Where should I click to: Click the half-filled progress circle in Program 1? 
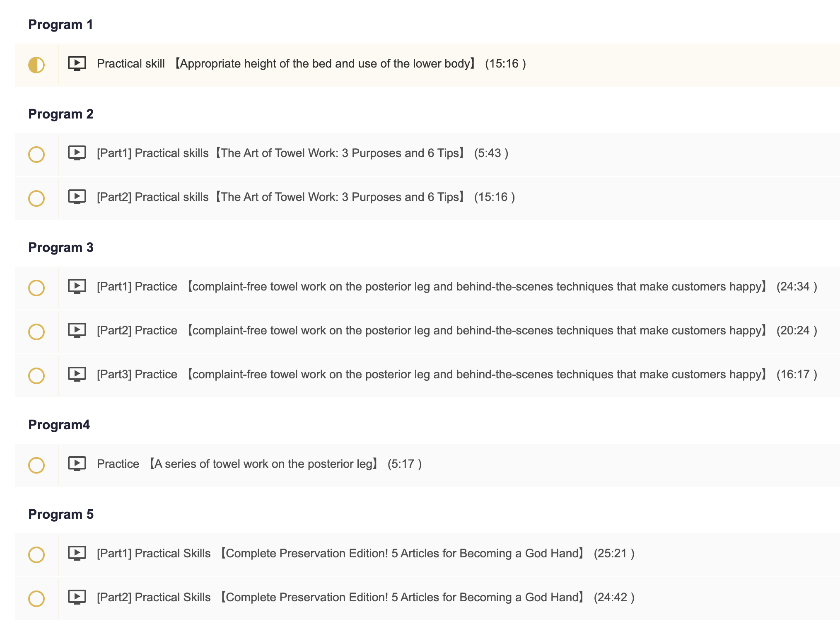[36, 65]
